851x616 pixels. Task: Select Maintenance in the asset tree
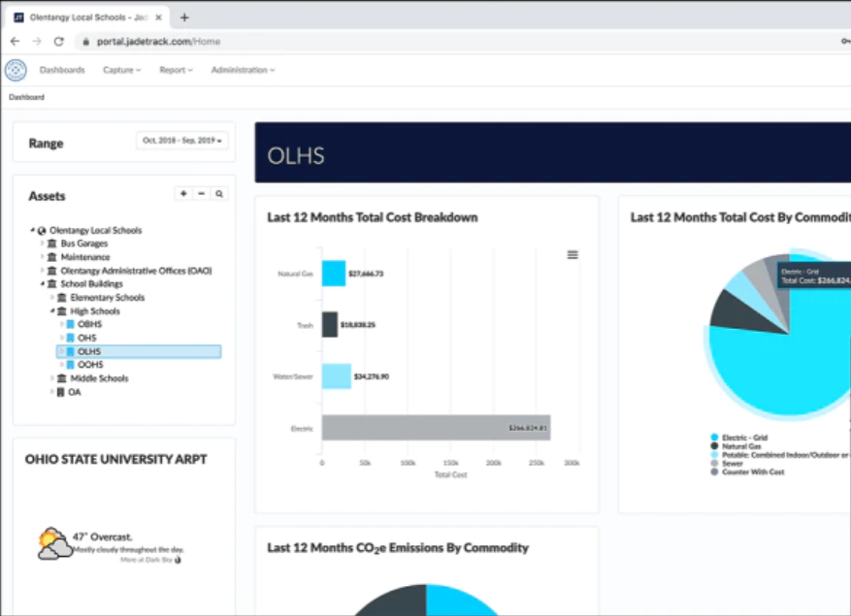click(85, 257)
